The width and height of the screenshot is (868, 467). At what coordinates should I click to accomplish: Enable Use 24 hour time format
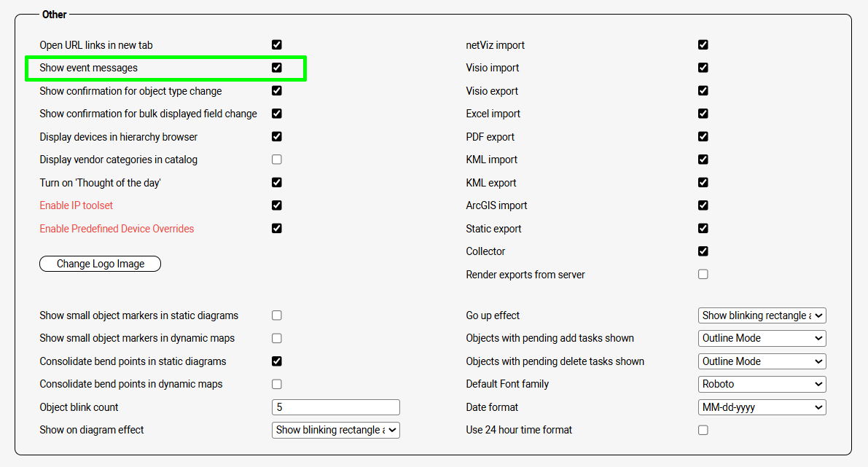[703, 430]
